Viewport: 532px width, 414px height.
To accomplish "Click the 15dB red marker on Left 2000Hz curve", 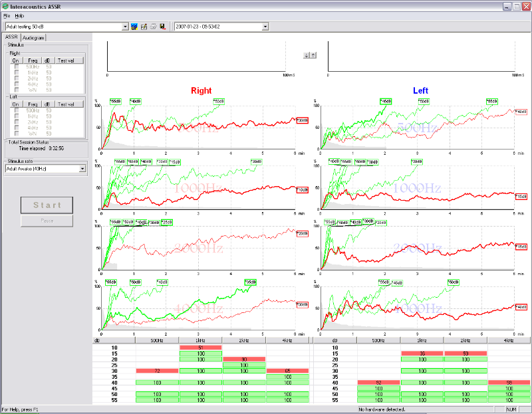I will tap(521, 247).
